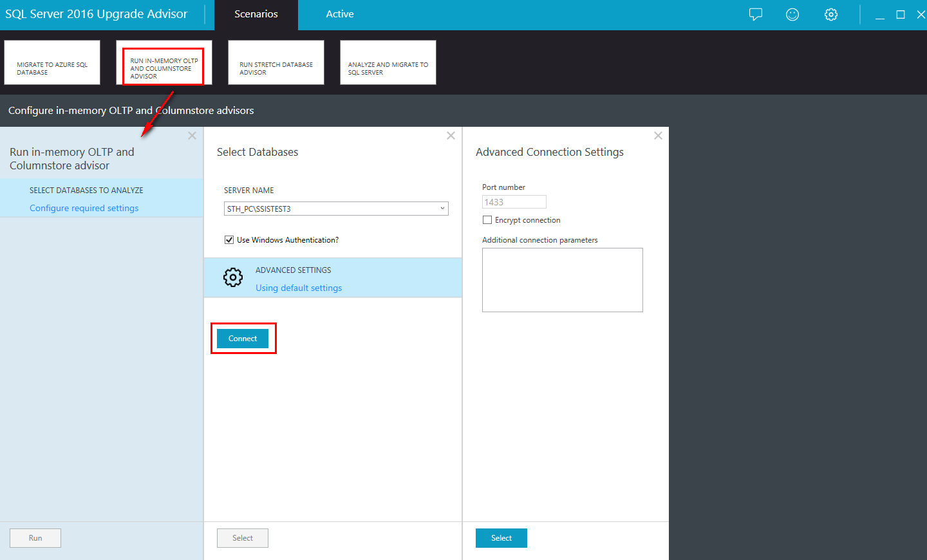Click the server name text STH_PC\SSISTEST3
927x560 pixels.
(259, 209)
